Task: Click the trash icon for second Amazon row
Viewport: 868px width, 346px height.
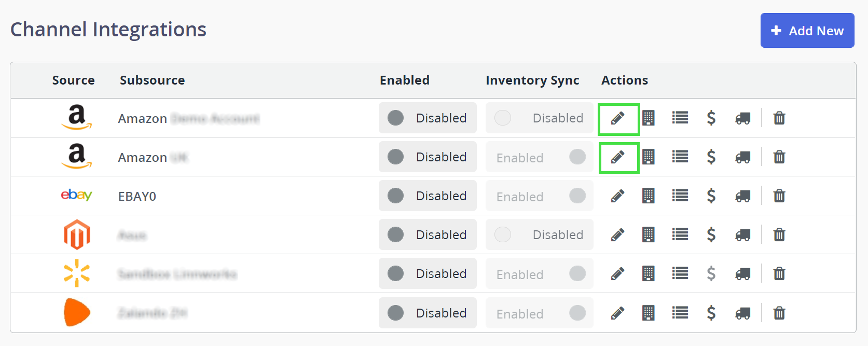Action: coord(779,157)
